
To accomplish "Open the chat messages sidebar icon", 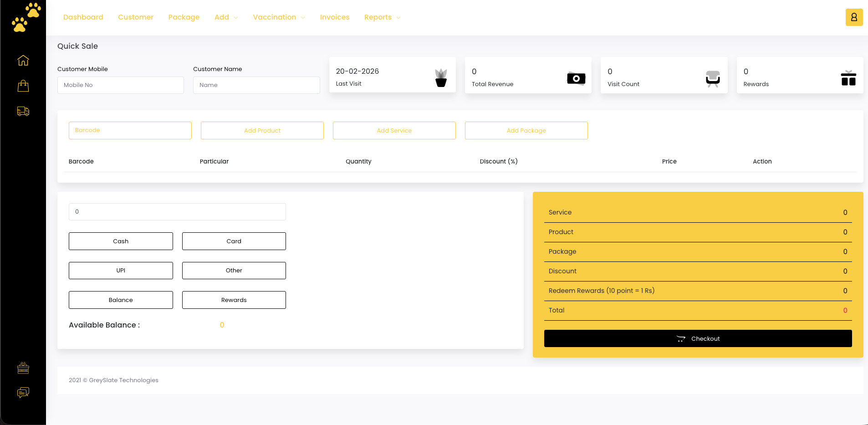I will (x=23, y=392).
